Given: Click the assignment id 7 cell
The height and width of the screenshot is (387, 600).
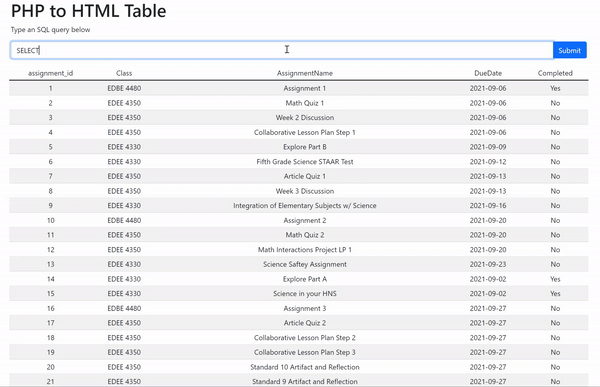Looking at the screenshot, I should pos(51,176).
